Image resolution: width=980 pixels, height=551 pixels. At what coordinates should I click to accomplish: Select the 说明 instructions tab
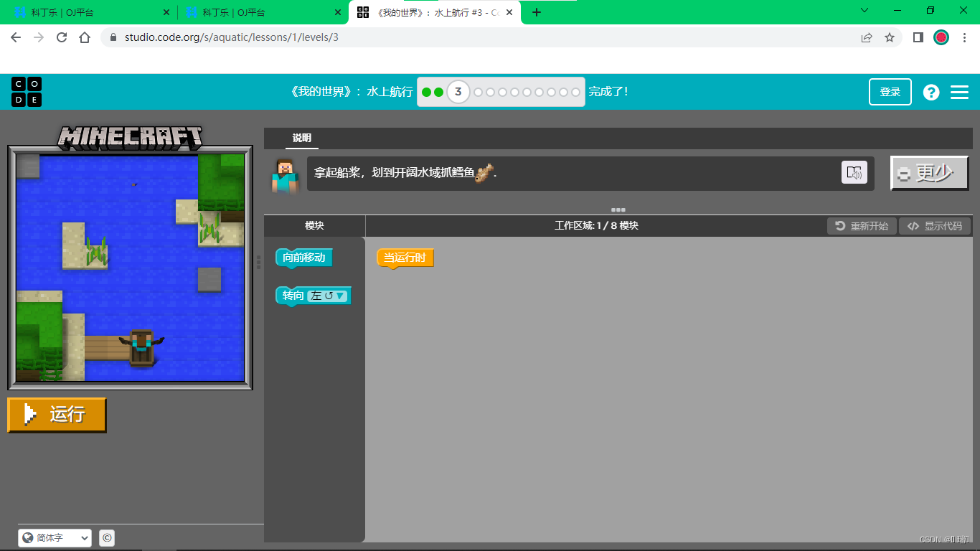[302, 138]
